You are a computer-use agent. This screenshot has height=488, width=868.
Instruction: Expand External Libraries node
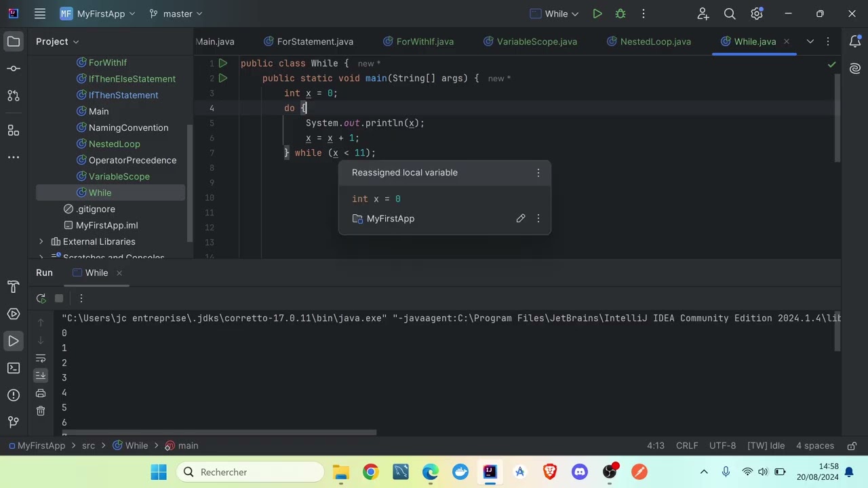41,241
